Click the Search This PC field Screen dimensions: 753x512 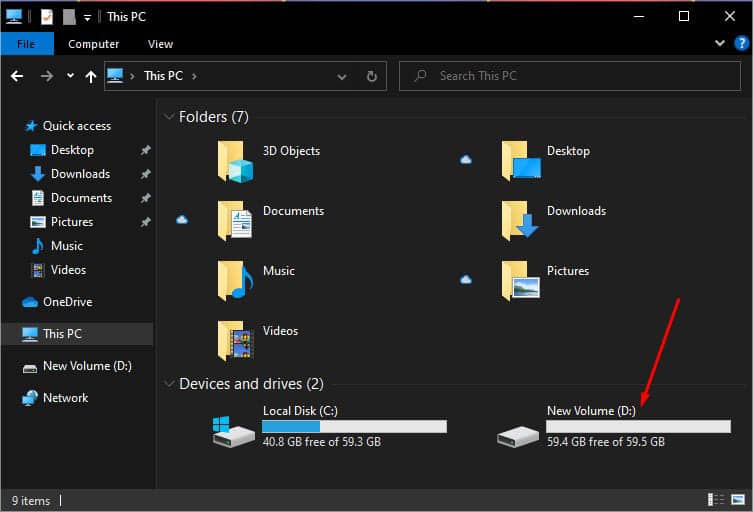tap(570, 76)
